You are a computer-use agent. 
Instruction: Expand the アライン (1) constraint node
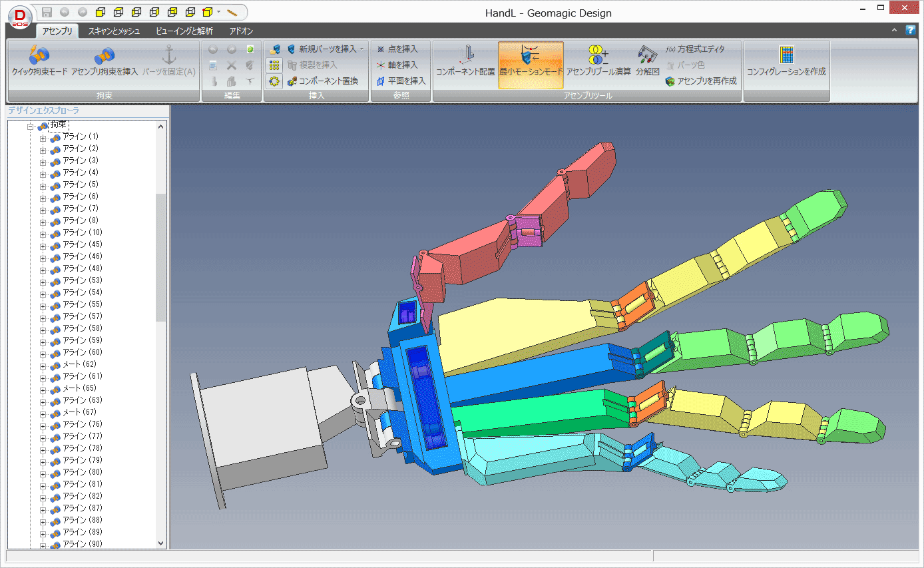point(43,138)
